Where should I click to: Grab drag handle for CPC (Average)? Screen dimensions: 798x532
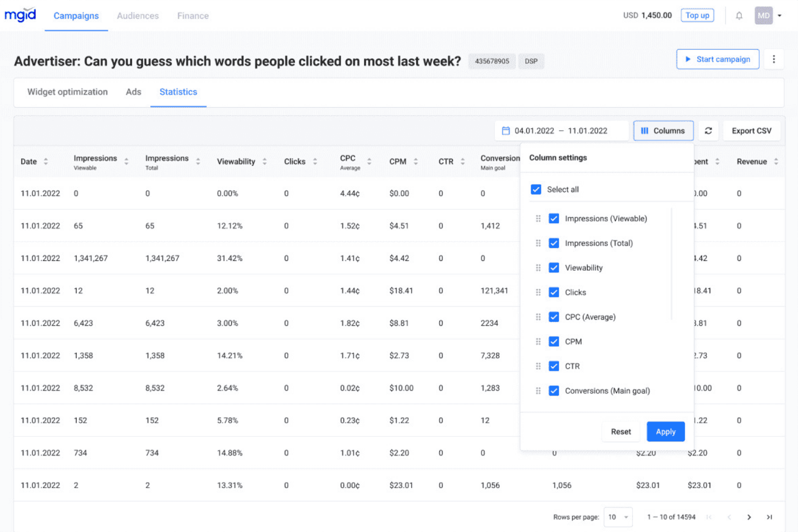click(x=538, y=317)
